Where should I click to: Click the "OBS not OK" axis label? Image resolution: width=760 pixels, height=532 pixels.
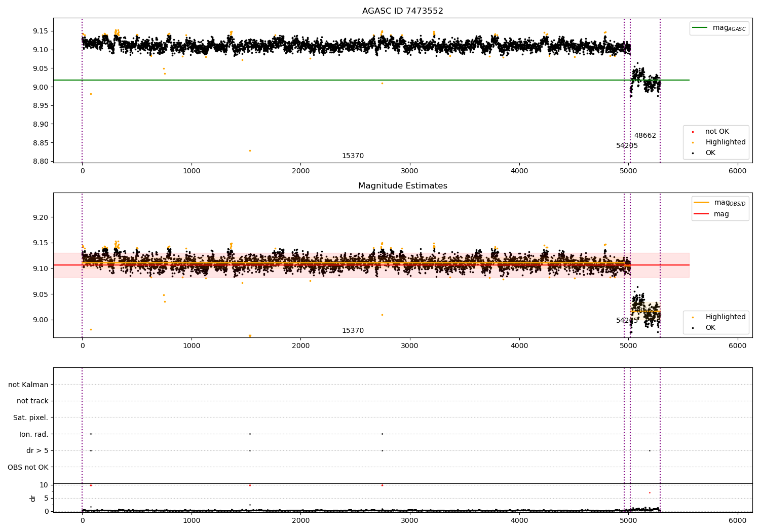tap(28, 467)
